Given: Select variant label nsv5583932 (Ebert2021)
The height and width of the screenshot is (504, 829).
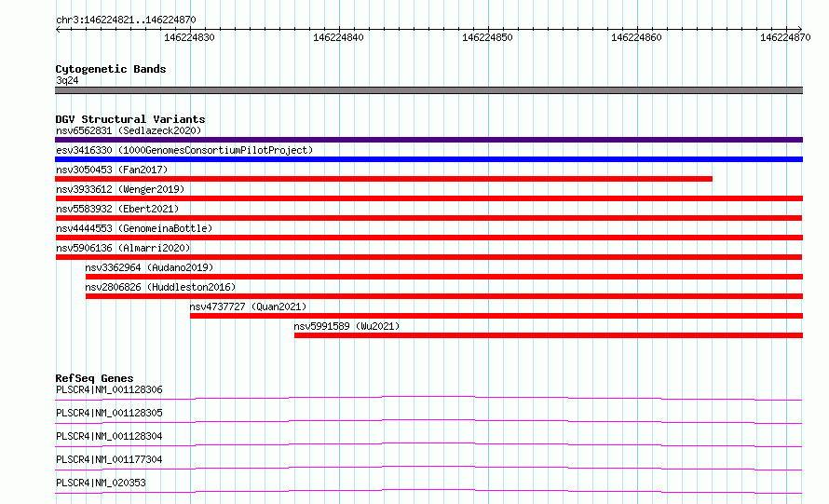Looking at the screenshot, I should coord(117,209).
